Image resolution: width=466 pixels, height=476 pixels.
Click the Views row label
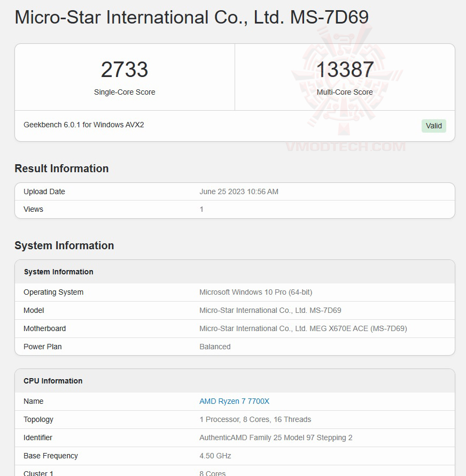pos(33,209)
